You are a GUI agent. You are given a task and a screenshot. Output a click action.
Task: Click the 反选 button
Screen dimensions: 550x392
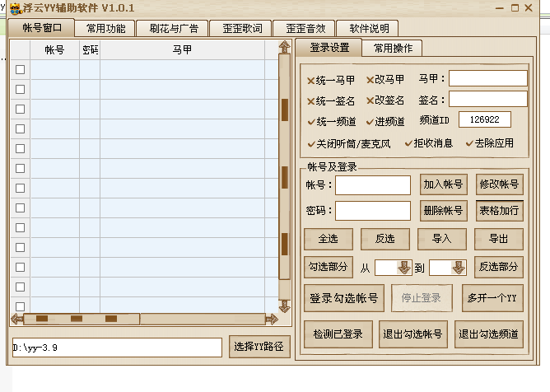click(385, 239)
